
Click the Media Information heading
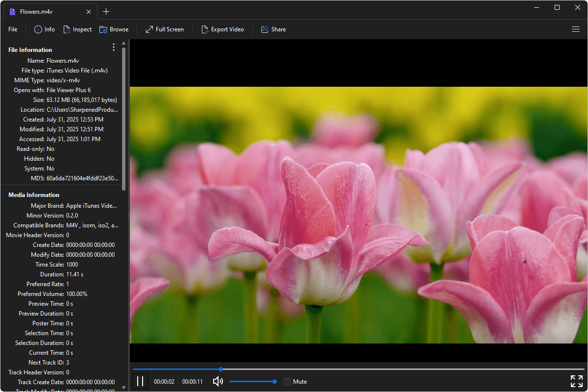pyautogui.click(x=34, y=195)
